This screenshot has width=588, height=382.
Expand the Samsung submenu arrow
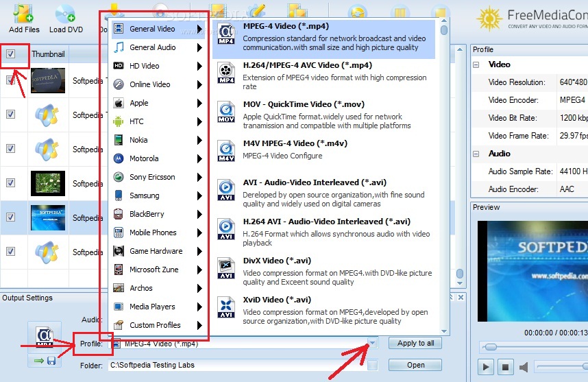(x=199, y=195)
